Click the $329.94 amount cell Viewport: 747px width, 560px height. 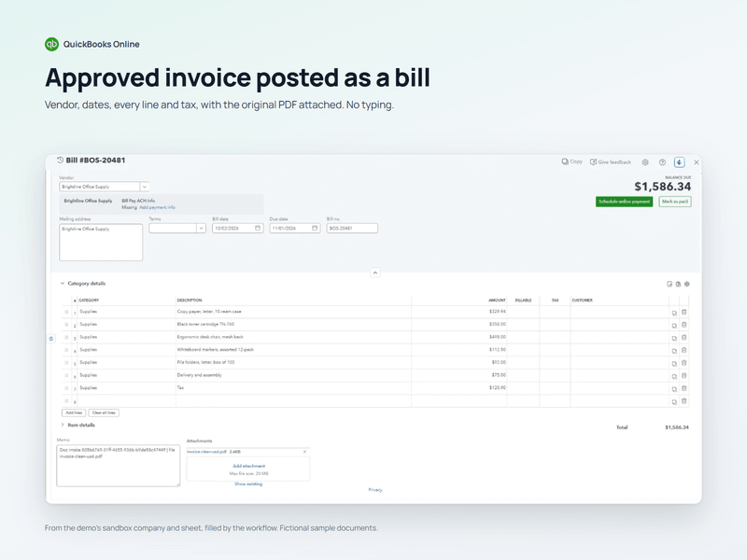459,312
